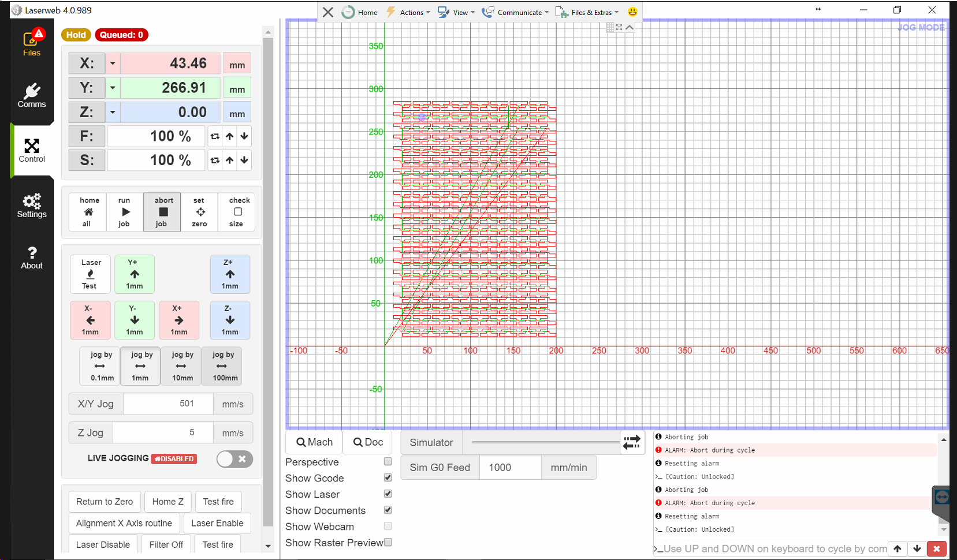Click the Home toolbar item
The image size is (957, 560).
pos(359,12)
